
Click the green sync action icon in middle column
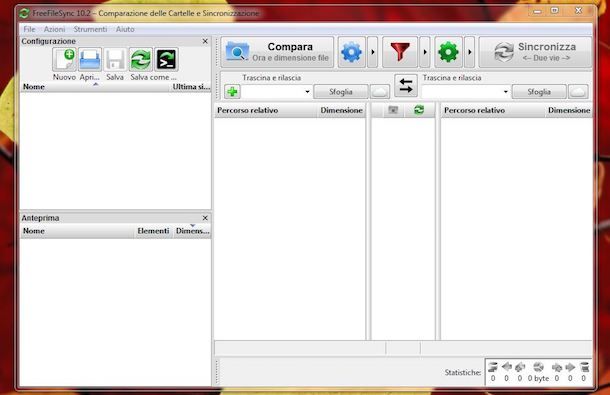tap(419, 110)
